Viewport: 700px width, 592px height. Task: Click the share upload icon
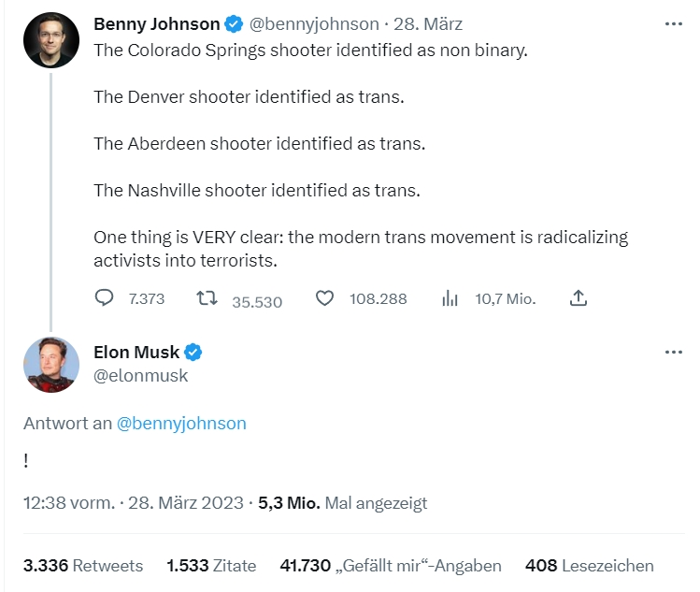(x=579, y=298)
